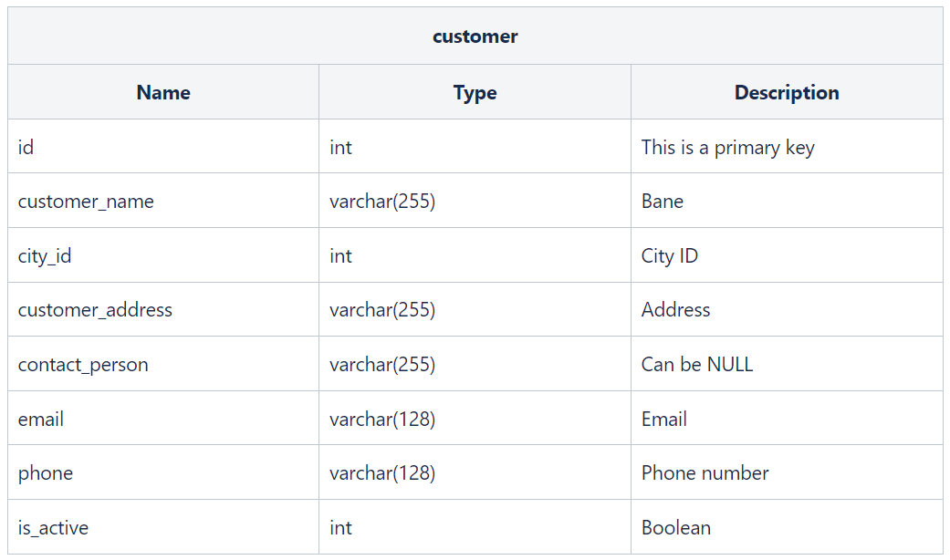Viewport: 950px width, 560px height.
Task: Click the customer_name field cell
Action: click(163, 201)
